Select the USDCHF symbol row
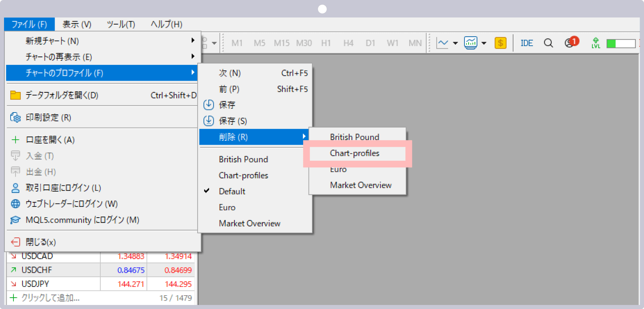The image size is (644, 309). (x=101, y=270)
